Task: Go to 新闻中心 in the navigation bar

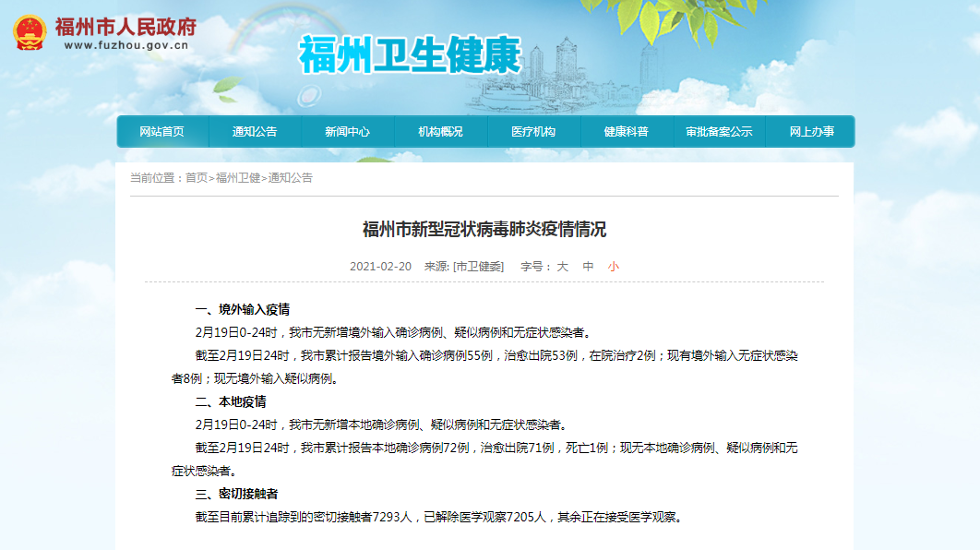Action: coord(348,131)
